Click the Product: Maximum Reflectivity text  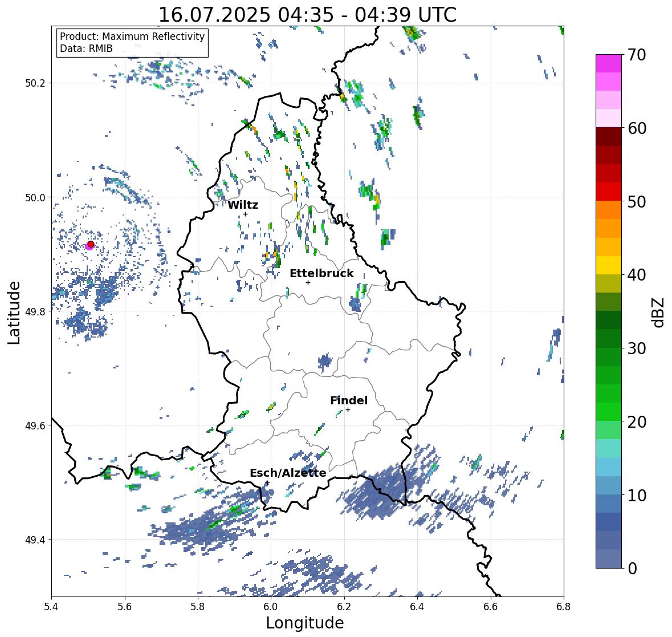132,36
